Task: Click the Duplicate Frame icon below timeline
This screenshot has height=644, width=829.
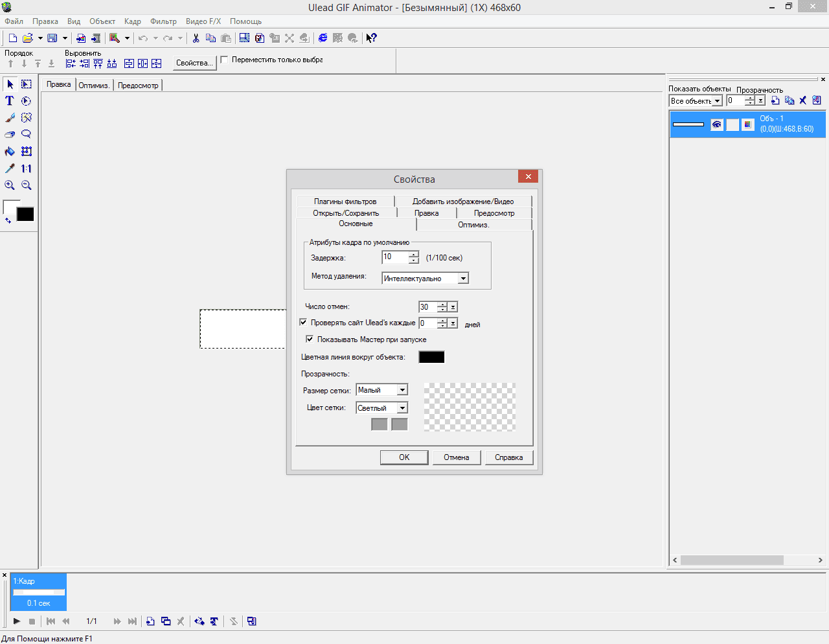Action: (166, 621)
